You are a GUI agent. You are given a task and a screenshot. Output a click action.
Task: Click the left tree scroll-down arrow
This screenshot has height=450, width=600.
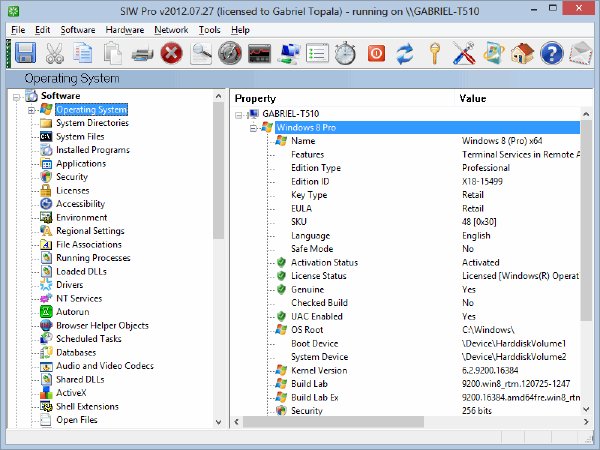pyautogui.click(x=218, y=422)
